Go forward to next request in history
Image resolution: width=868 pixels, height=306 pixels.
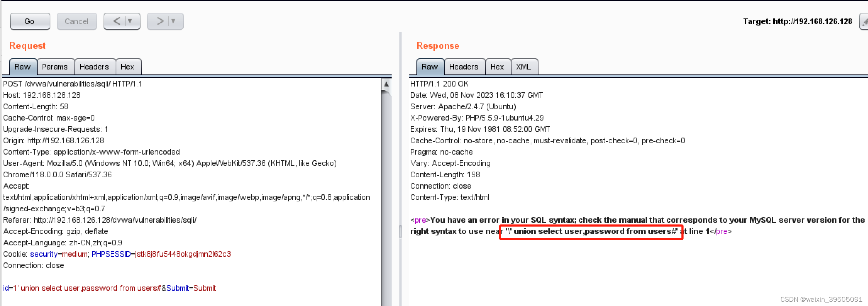(160, 21)
